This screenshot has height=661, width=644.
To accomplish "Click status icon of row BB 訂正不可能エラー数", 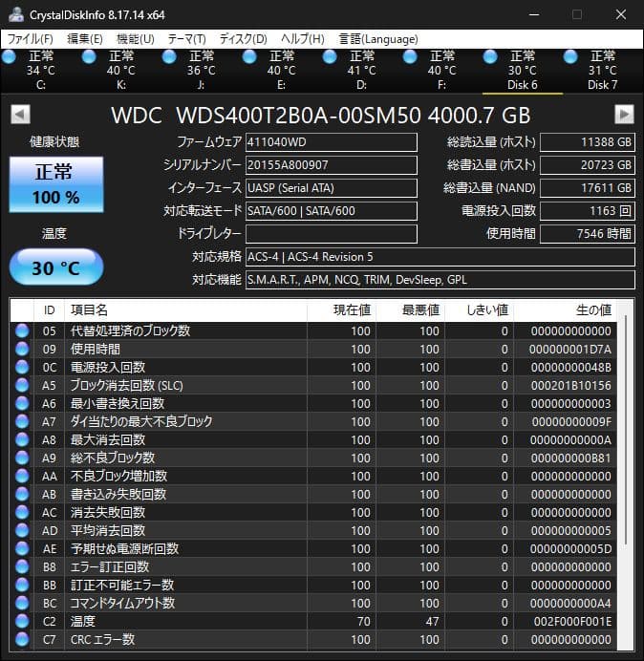I will [x=22, y=586].
